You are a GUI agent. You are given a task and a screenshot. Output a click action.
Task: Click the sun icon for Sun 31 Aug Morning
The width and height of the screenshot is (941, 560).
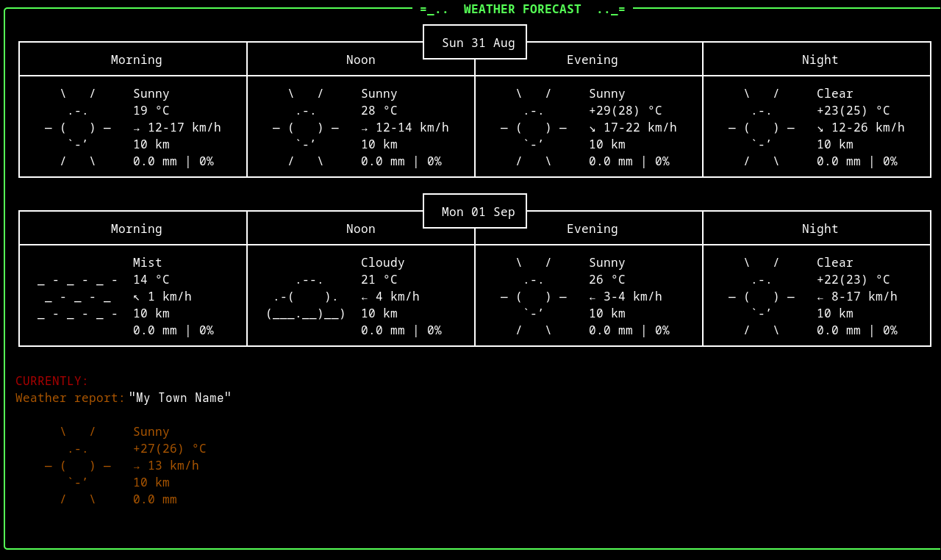[x=78, y=127]
